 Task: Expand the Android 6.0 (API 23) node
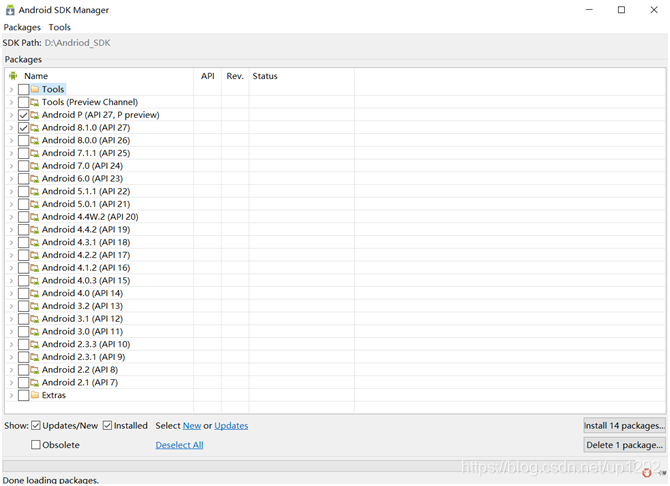pyautogui.click(x=11, y=179)
